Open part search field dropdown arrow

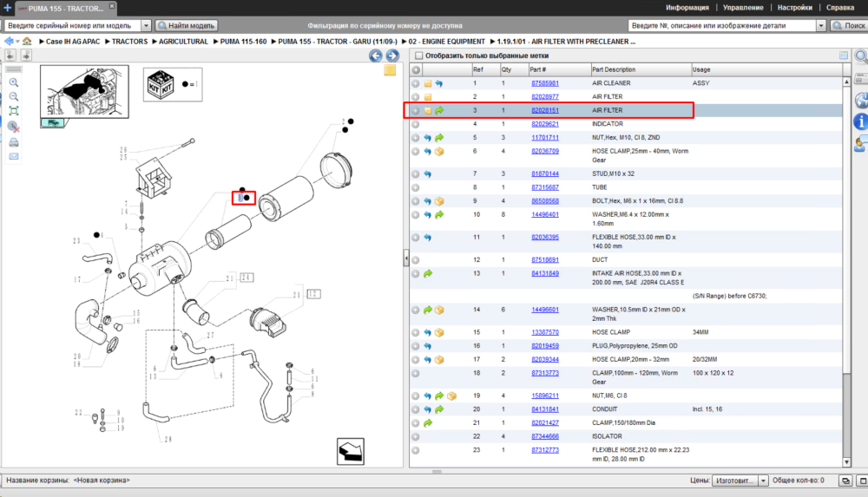click(821, 25)
